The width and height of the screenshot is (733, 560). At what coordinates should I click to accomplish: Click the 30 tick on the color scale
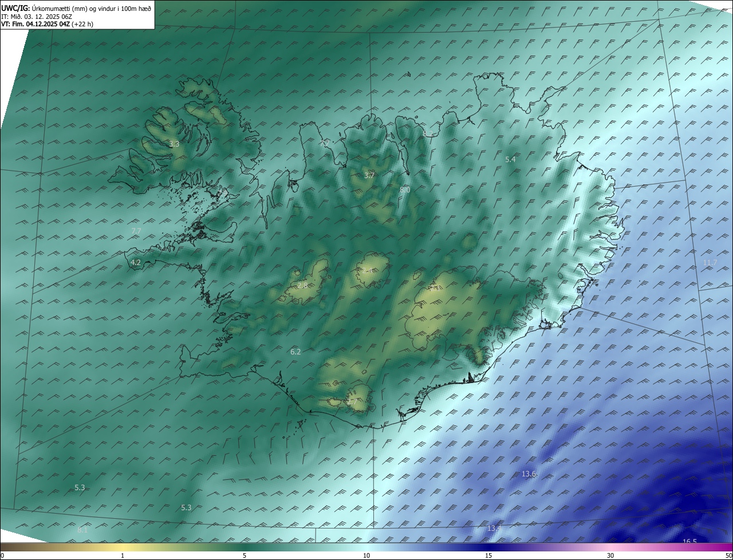point(610,555)
